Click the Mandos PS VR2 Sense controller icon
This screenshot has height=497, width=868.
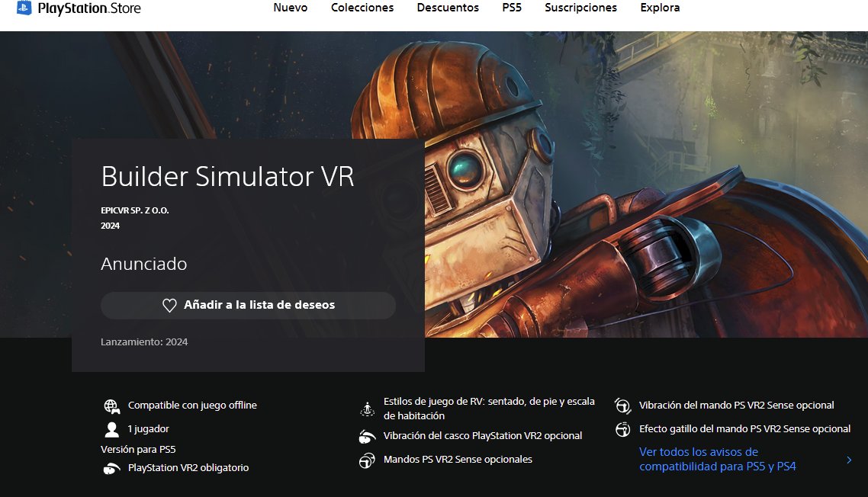367,460
